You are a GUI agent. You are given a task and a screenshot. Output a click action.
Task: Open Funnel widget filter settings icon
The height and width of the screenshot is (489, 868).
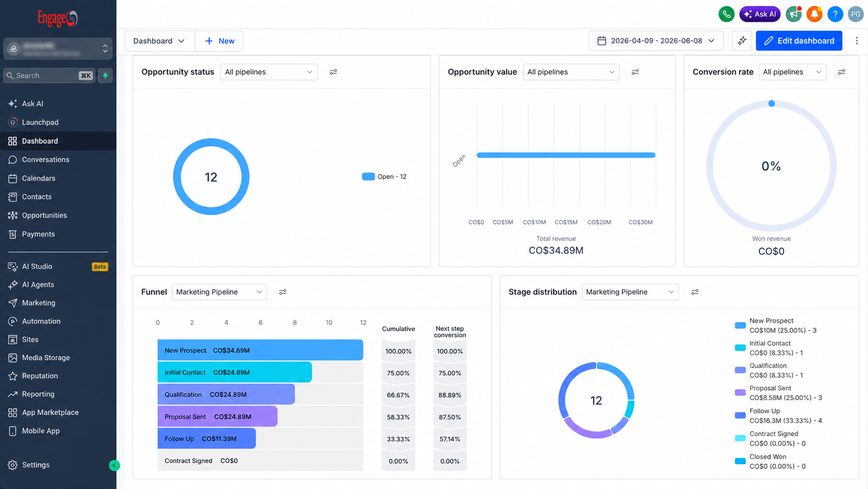click(282, 292)
